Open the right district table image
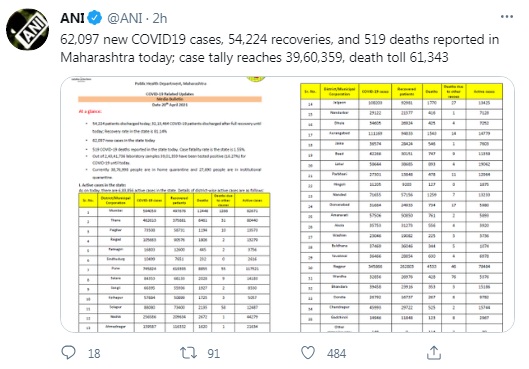Image resolution: width=529 pixels, height=369 pixels. pyautogui.click(x=401, y=204)
